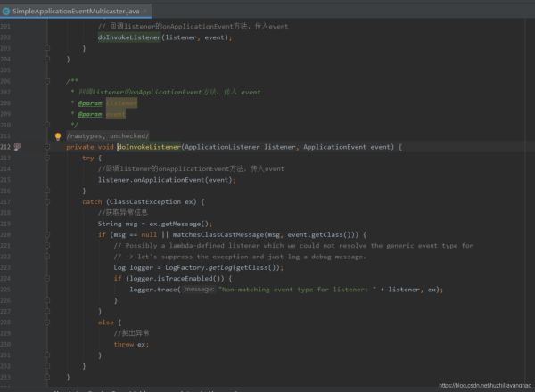Image resolution: width=535 pixels, height=392 pixels.
Task: Click the fold end marker on line 233
Action: pyautogui.click(x=47, y=377)
